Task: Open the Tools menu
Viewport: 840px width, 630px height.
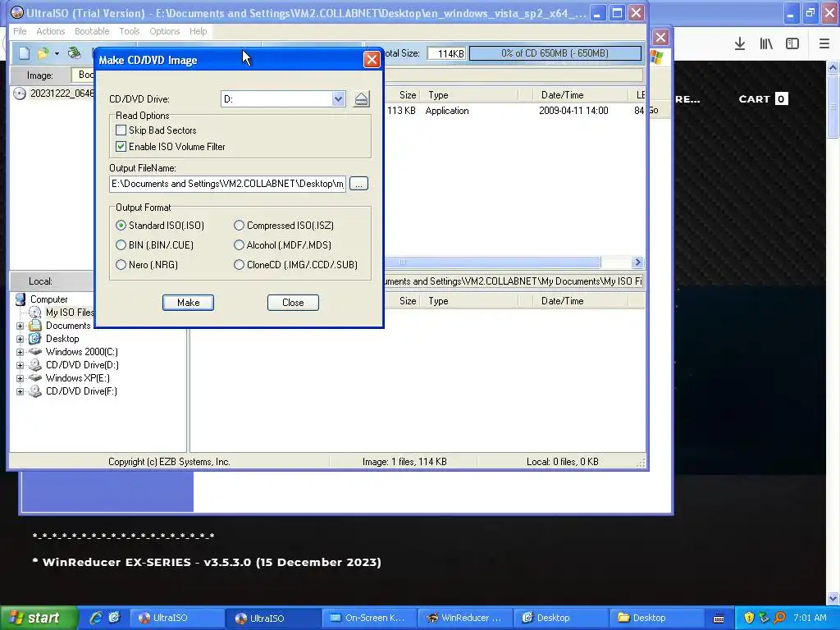Action: pyautogui.click(x=129, y=31)
